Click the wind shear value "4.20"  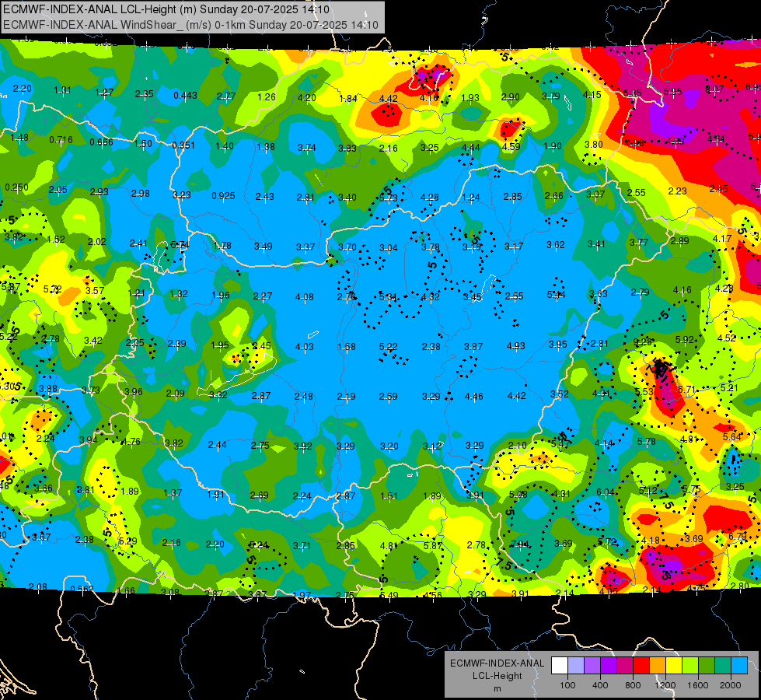(x=306, y=97)
